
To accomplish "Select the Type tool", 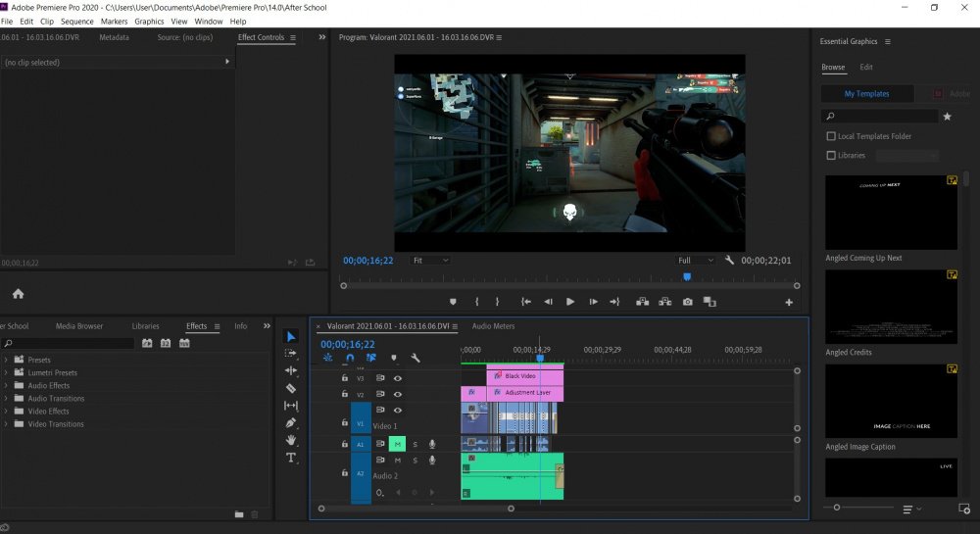I will (x=291, y=458).
